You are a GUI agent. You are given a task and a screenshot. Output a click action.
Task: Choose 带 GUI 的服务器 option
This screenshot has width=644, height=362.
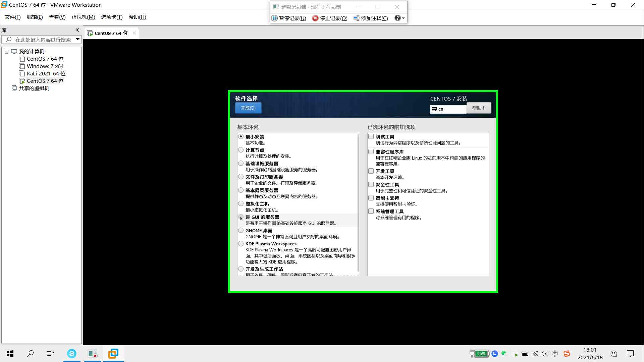coord(241,217)
